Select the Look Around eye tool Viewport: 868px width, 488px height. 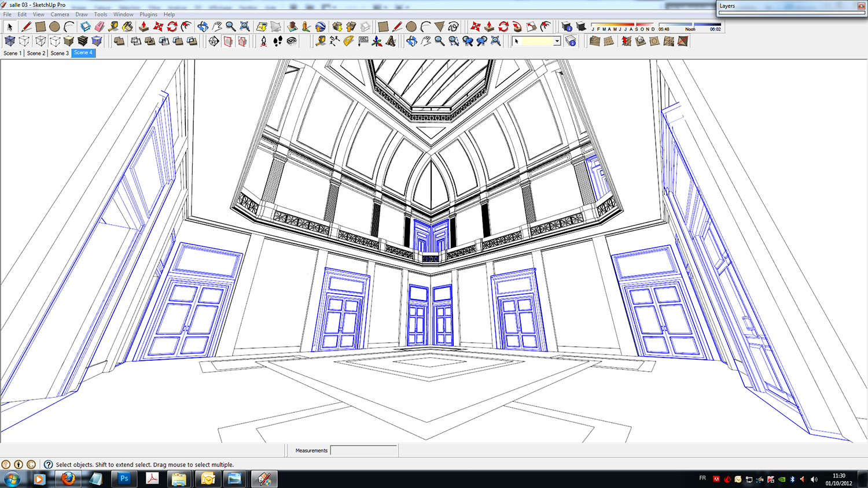point(292,41)
